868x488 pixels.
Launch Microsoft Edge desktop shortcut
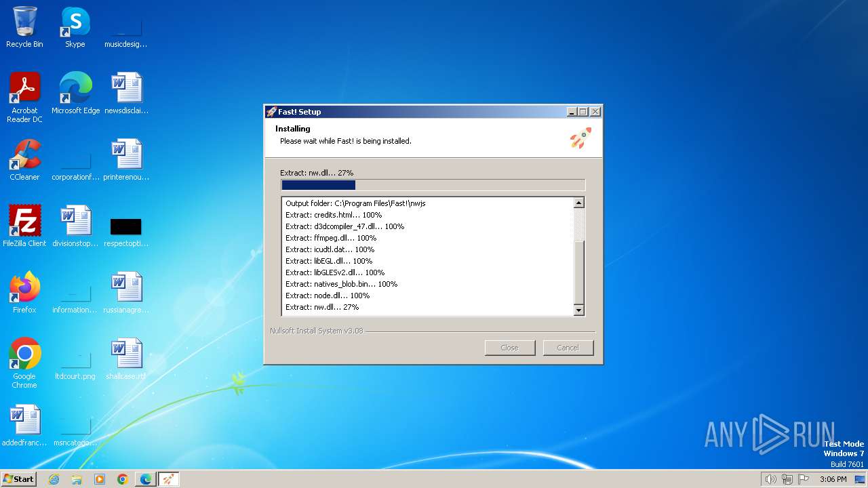[x=75, y=94]
